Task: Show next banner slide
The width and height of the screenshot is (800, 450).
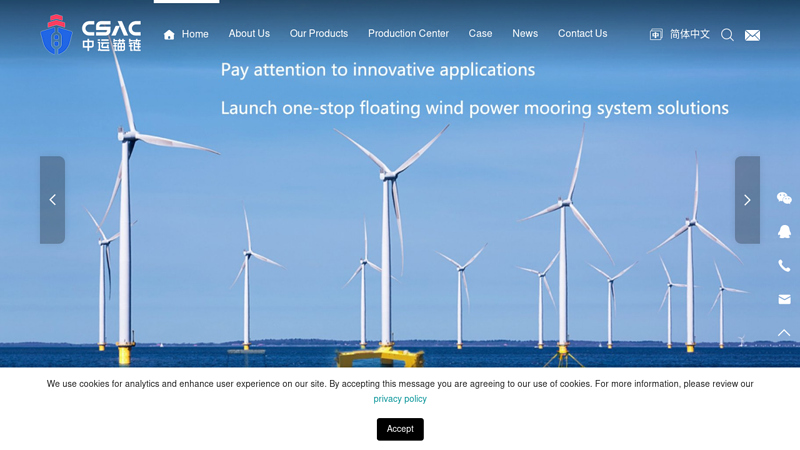Action: click(747, 200)
